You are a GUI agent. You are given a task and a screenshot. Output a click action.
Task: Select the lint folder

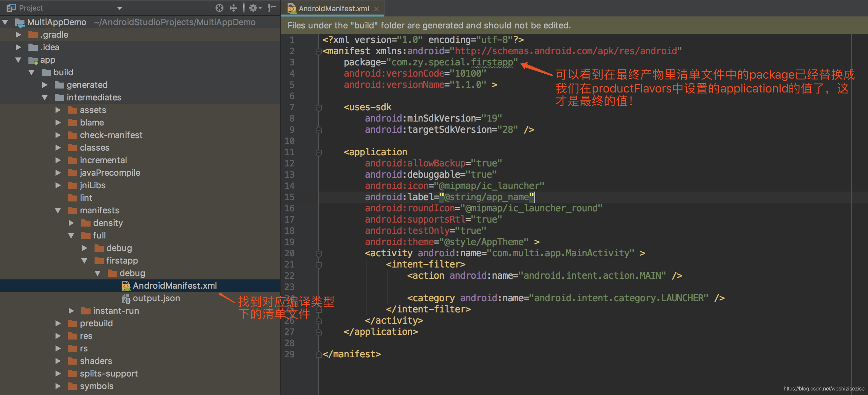(86, 198)
